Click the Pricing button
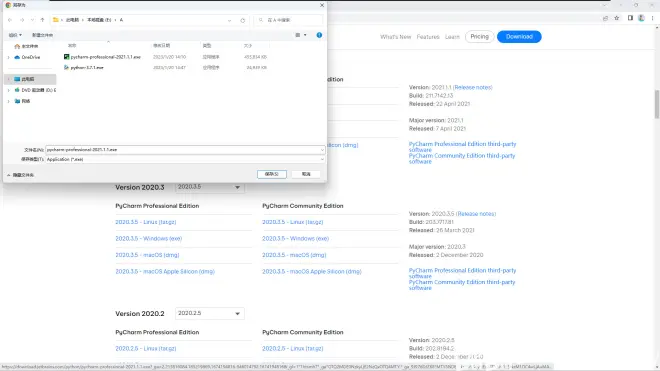Viewport: 660px width, 371px height. [479, 37]
